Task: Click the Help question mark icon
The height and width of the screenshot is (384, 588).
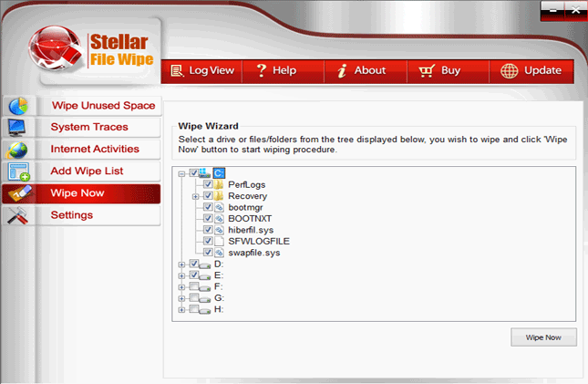Action: [x=262, y=70]
